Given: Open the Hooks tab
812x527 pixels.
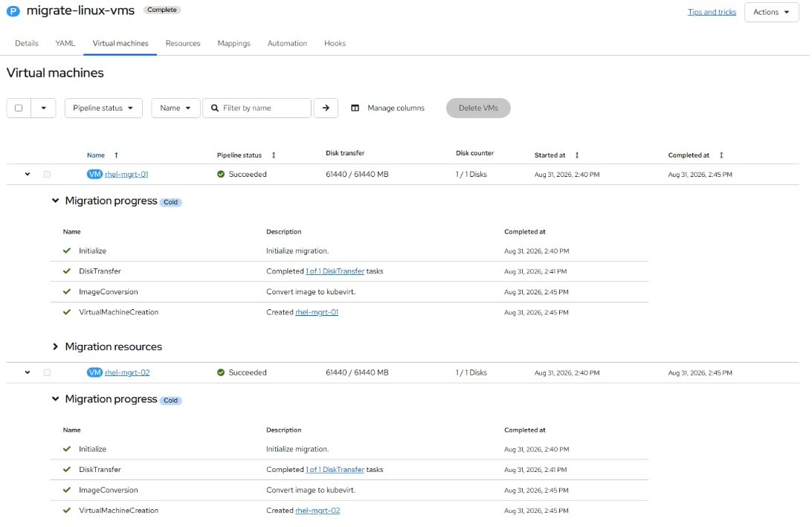Looking at the screenshot, I should click(335, 44).
